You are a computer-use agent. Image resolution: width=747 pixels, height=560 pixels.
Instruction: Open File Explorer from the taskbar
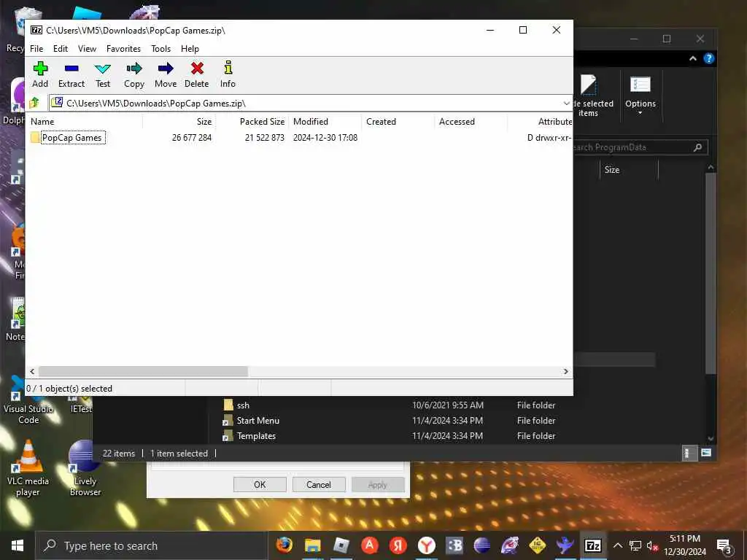pyautogui.click(x=312, y=545)
